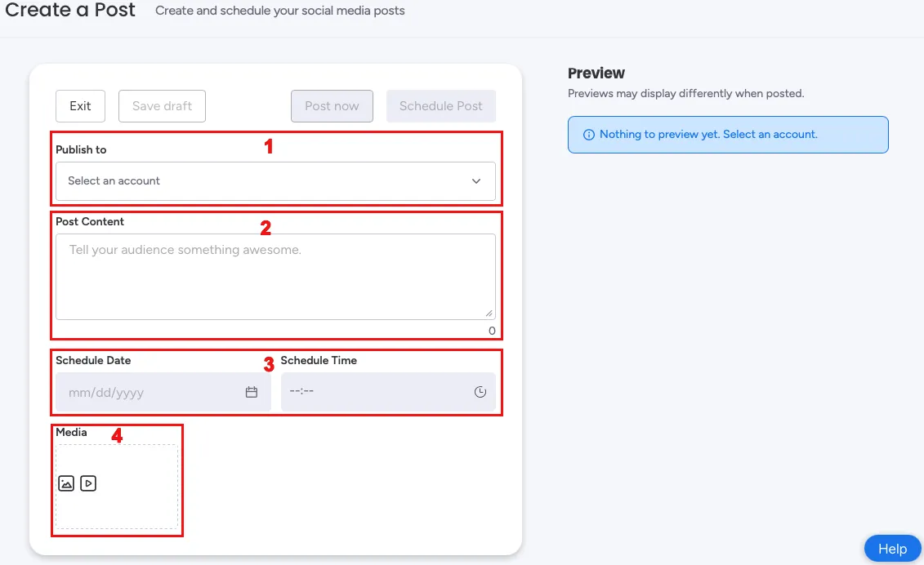
Task: Focus the Post Content text area
Action: pyautogui.click(x=276, y=277)
